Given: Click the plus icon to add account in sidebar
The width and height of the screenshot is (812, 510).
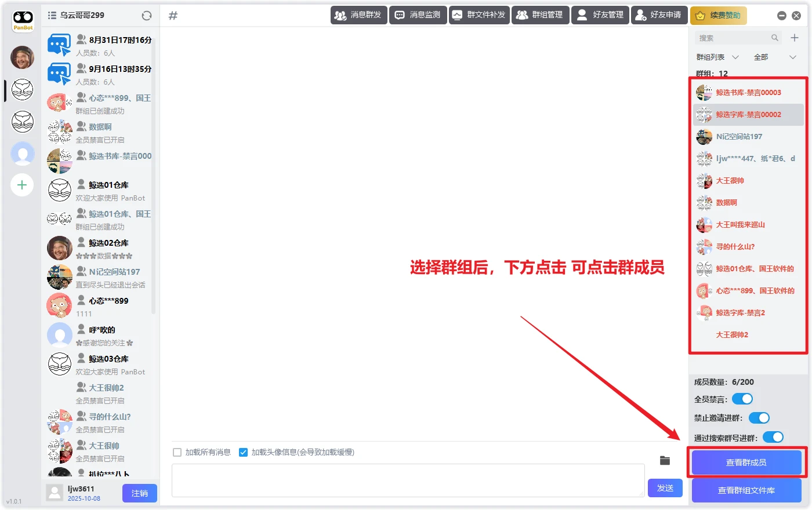Looking at the screenshot, I should (22, 185).
